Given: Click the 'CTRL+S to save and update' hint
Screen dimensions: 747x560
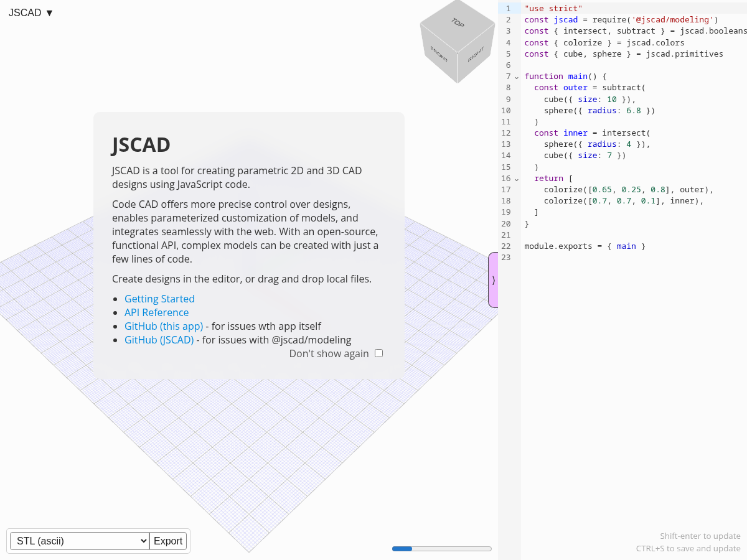Looking at the screenshot, I should click(688, 548).
